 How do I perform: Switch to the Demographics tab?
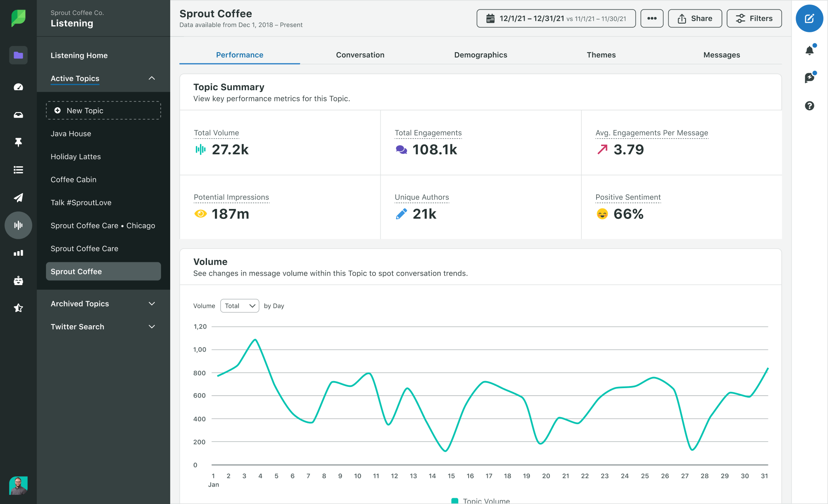[x=481, y=54]
